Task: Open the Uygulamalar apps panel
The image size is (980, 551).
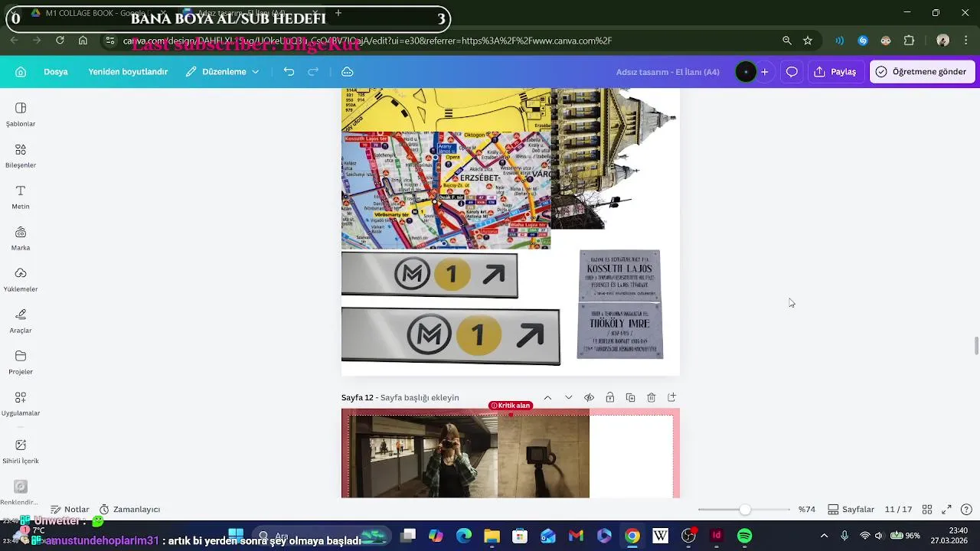Action: 21,403
